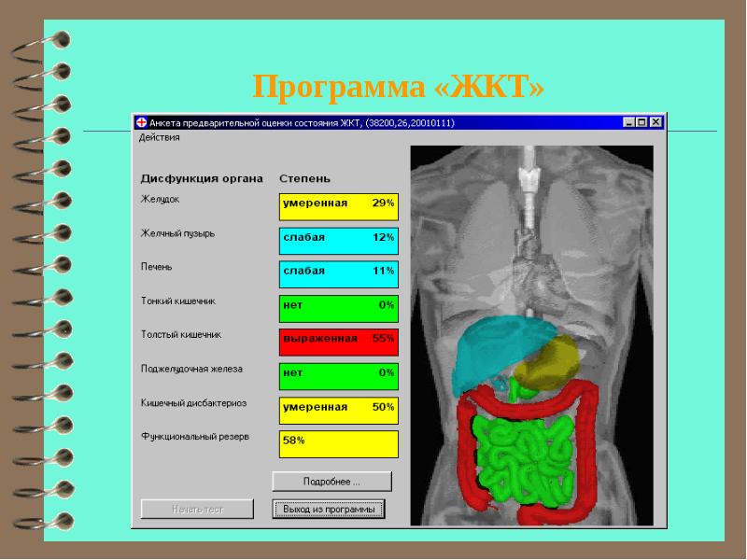Click the Желудок organ label
This screenshot has width=747, height=560.
[161, 199]
